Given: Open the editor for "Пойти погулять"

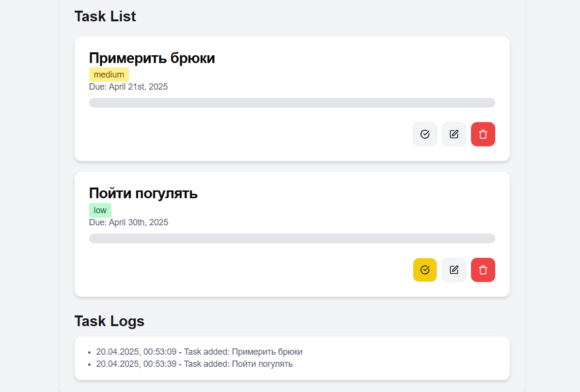Looking at the screenshot, I should coord(454,270).
